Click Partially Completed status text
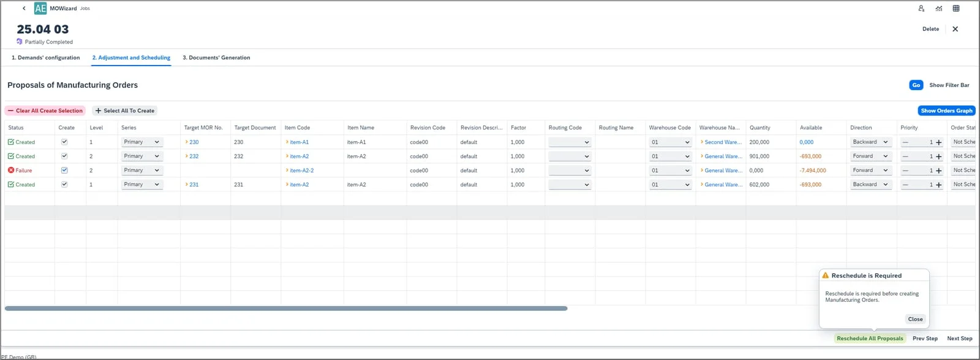This screenshot has height=360, width=980. tap(49, 42)
